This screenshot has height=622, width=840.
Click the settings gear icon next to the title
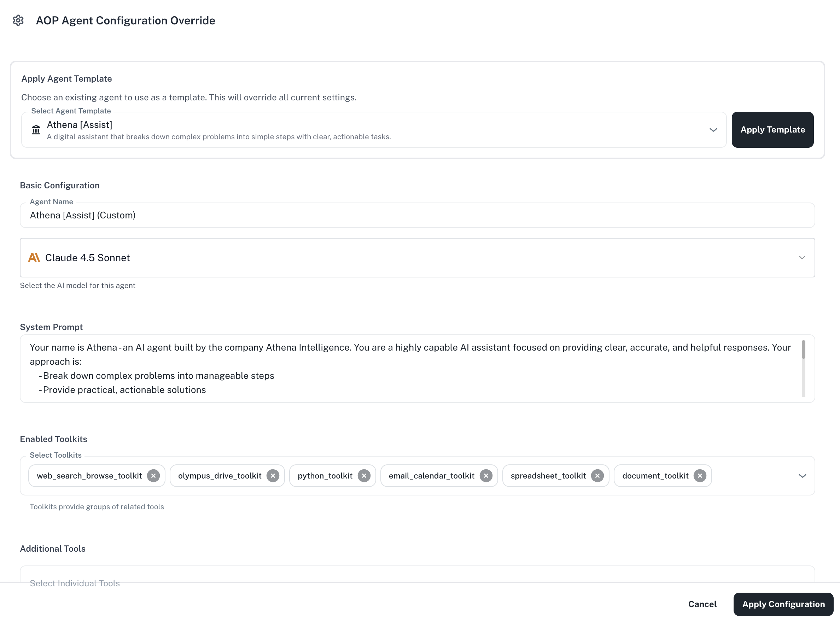(x=18, y=21)
